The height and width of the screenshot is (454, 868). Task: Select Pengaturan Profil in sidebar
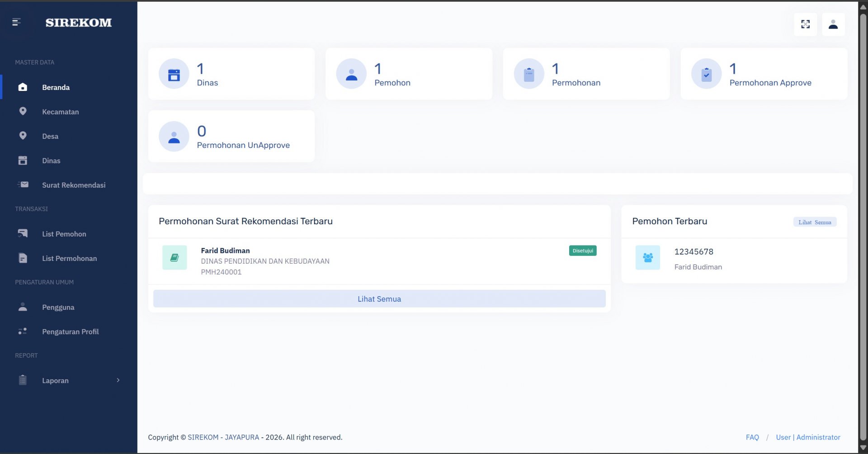70,331
